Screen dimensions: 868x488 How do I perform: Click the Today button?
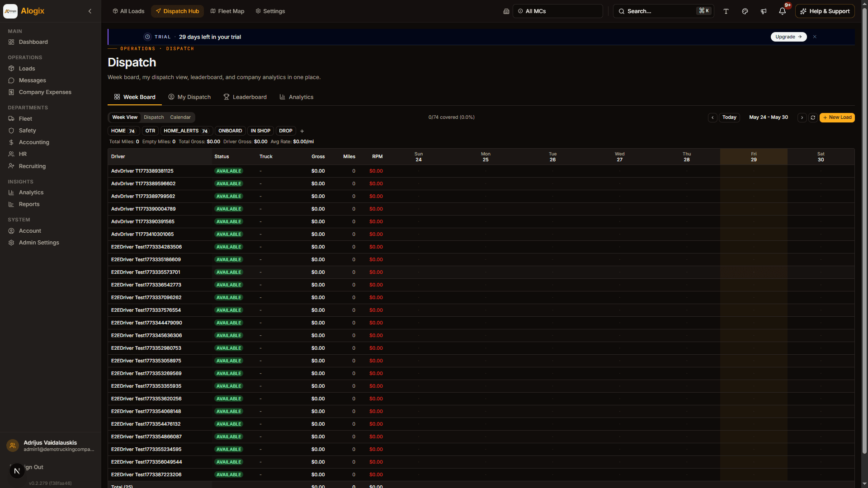pos(729,117)
